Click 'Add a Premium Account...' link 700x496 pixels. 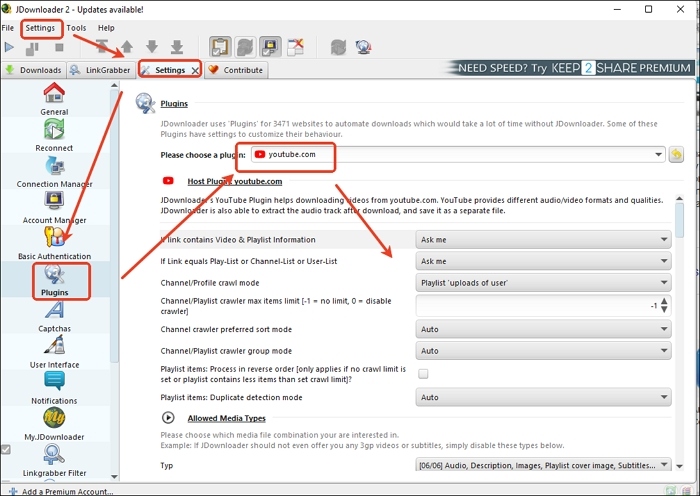coord(67,492)
